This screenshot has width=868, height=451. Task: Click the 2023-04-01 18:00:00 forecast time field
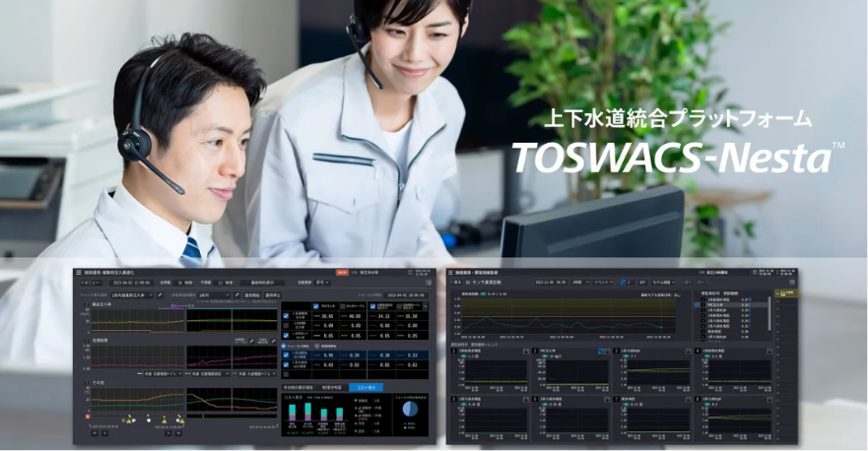click(x=407, y=295)
